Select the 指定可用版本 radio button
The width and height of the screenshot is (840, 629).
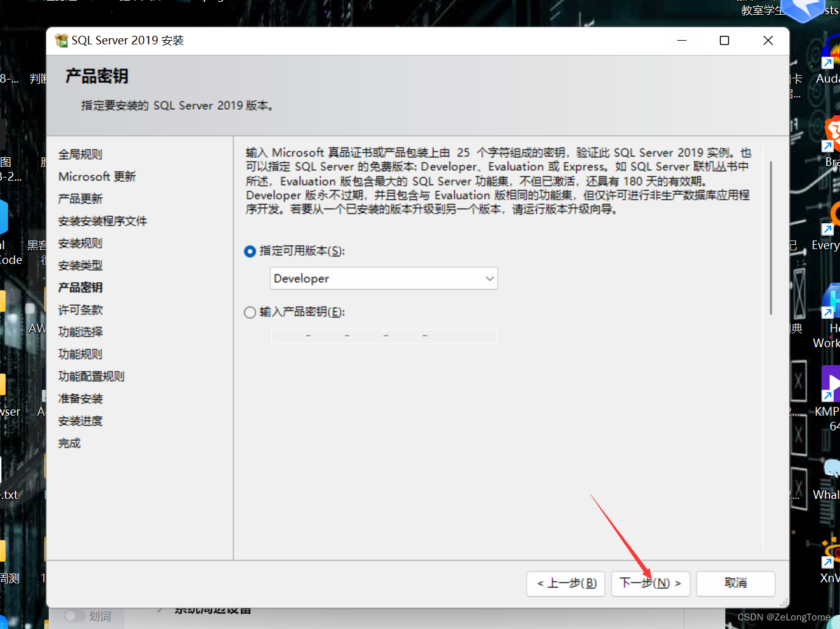pyautogui.click(x=250, y=252)
